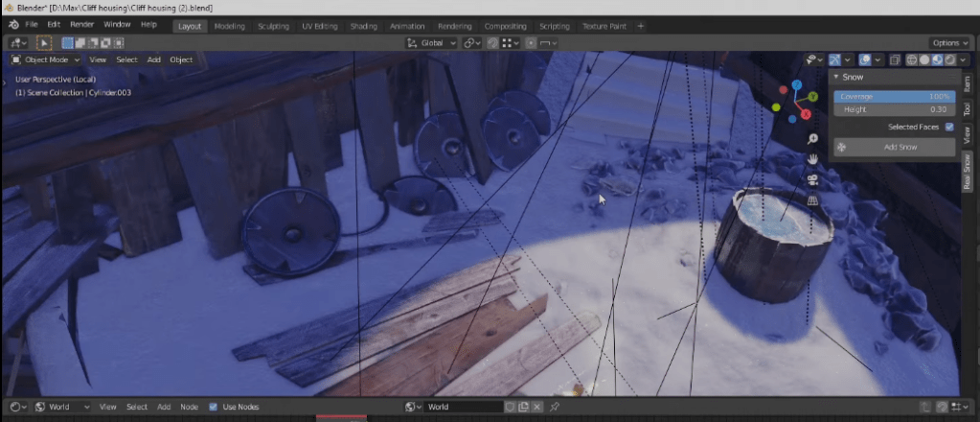Switch to perspective/orthographic grid icon
The width and height of the screenshot is (980, 422).
pyautogui.click(x=812, y=200)
